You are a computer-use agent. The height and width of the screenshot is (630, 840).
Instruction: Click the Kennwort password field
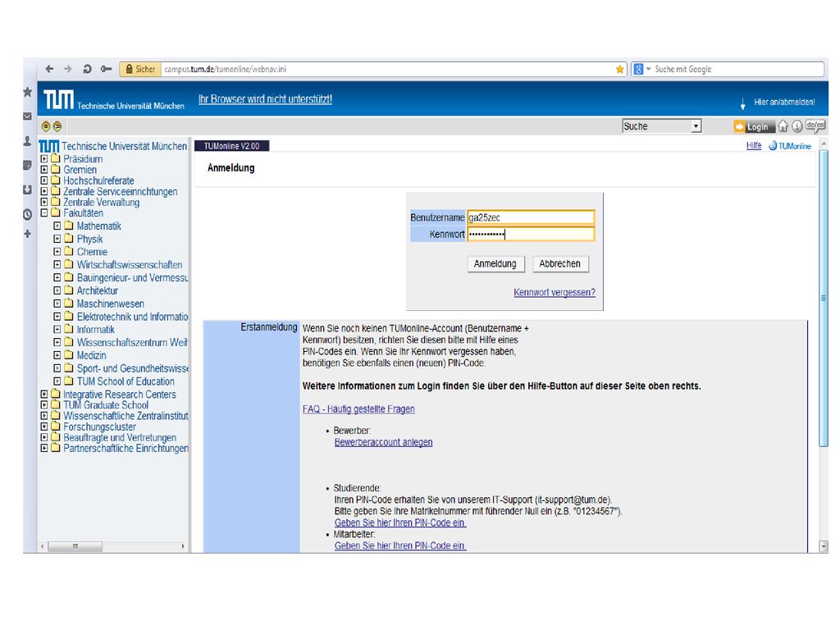click(x=531, y=234)
